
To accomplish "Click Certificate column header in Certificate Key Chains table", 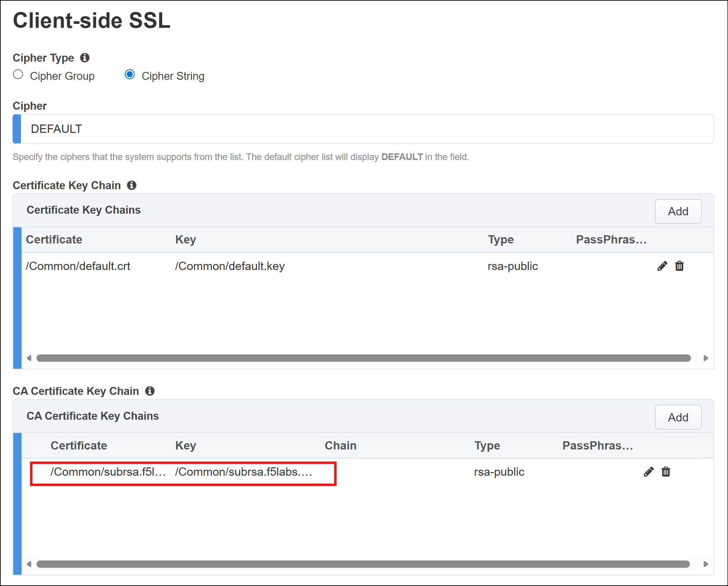I will 54,239.
